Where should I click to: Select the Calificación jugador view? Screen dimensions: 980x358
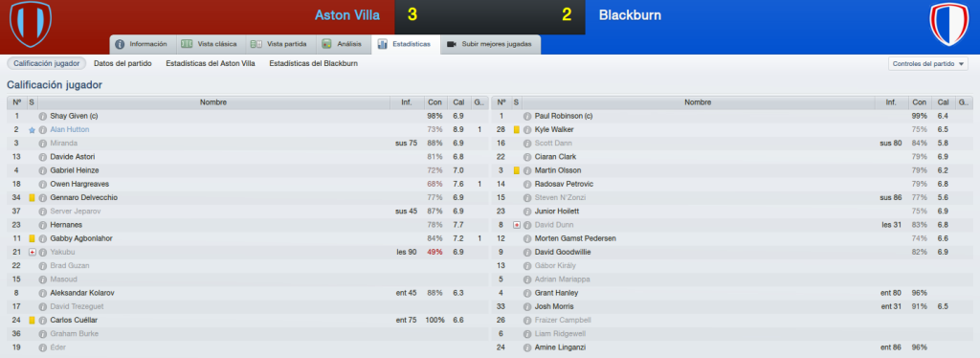click(x=46, y=64)
